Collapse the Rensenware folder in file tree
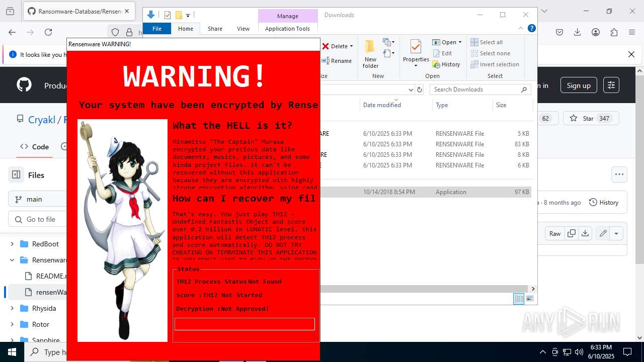Image resolution: width=644 pixels, height=362 pixels. click(12, 260)
